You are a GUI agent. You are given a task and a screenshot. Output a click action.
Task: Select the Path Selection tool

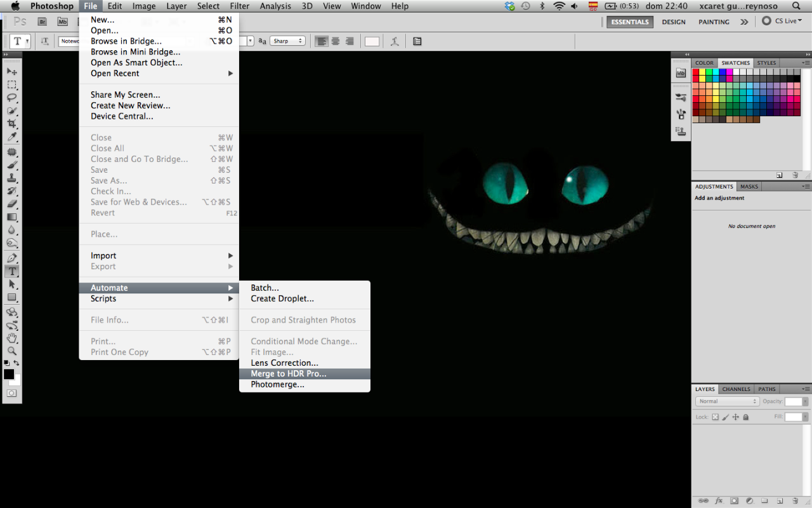click(12, 284)
